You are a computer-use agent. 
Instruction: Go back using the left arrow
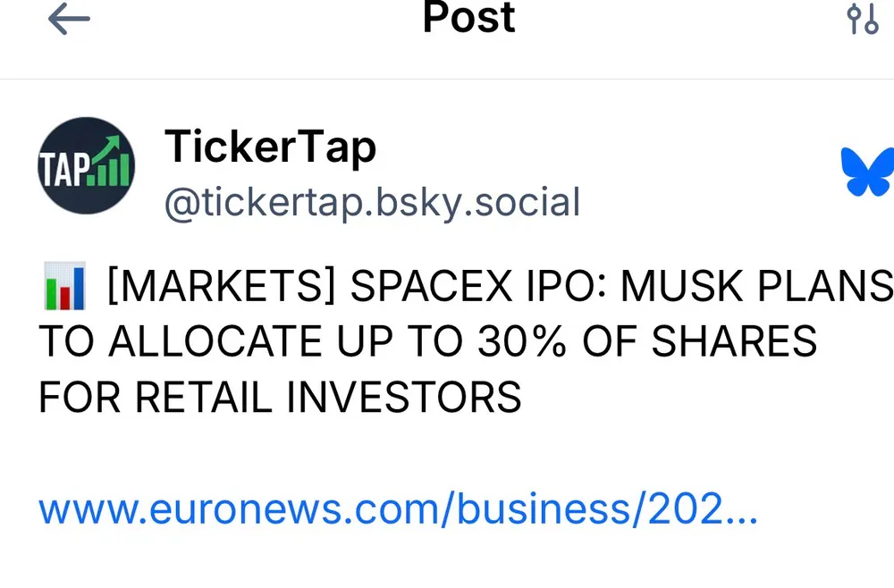pos(69,19)
